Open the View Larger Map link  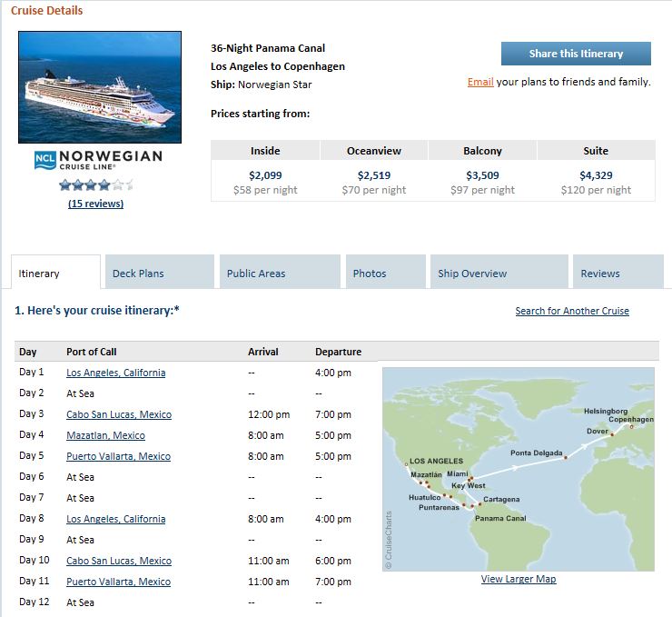(519, 579)
